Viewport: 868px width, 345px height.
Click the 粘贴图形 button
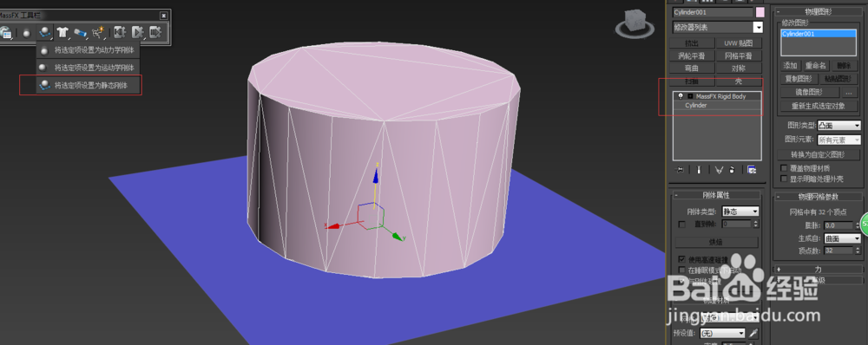(838, 79)
